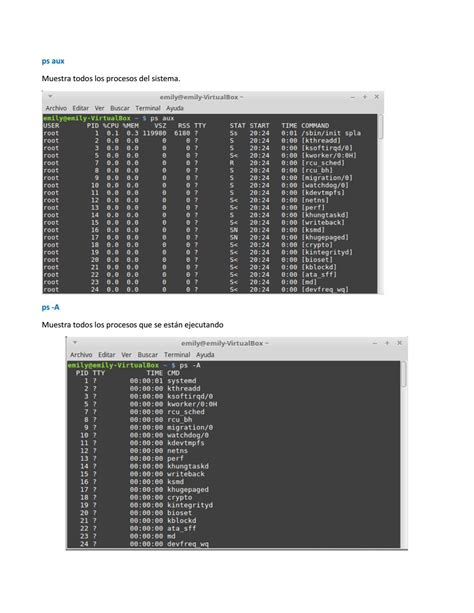
Task: Click 'crypto' in ps -A output
Action: [180, 497]
